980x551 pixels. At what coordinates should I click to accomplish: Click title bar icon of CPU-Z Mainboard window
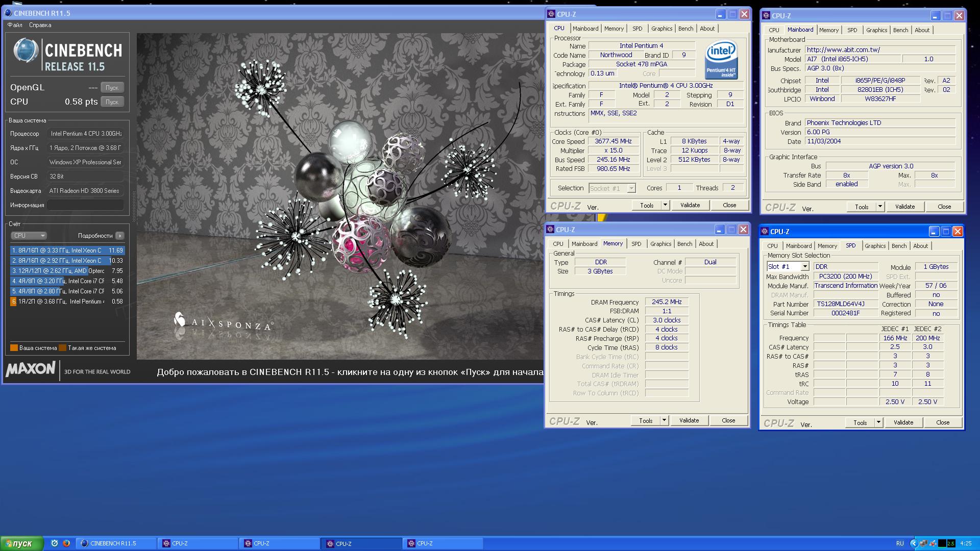pos(766,16)
